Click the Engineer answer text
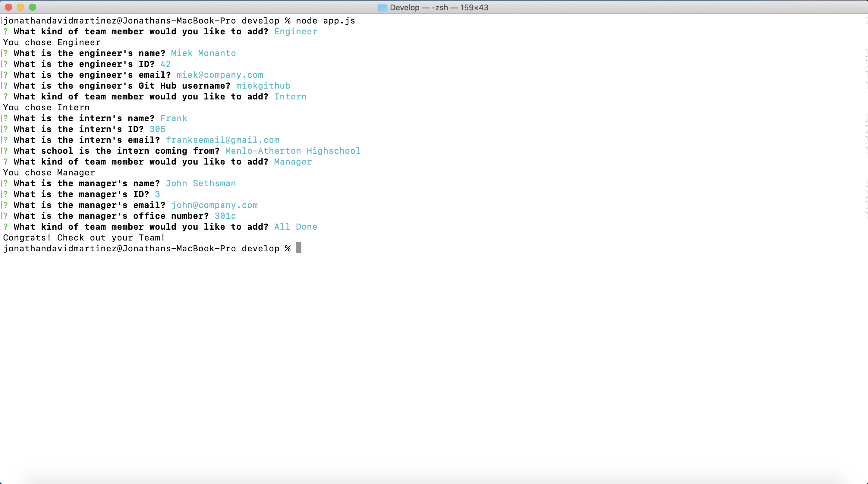Viewport: 868px width, 484px height. coord(295,32)
